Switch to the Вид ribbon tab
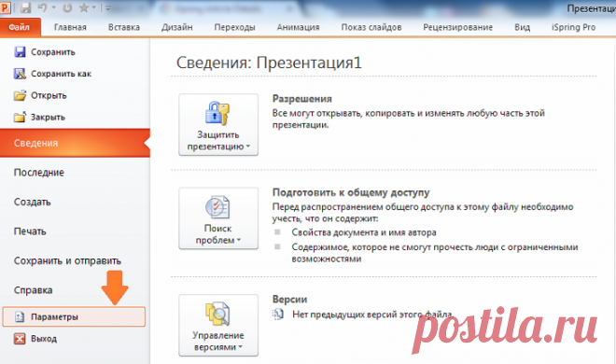616x364 pixels. coord(522,27)
